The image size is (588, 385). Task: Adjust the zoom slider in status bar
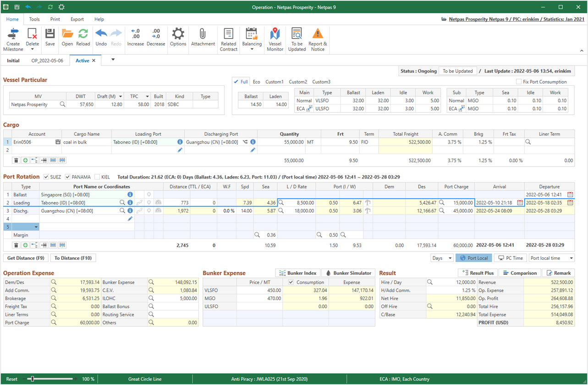[x=32, y=379]
